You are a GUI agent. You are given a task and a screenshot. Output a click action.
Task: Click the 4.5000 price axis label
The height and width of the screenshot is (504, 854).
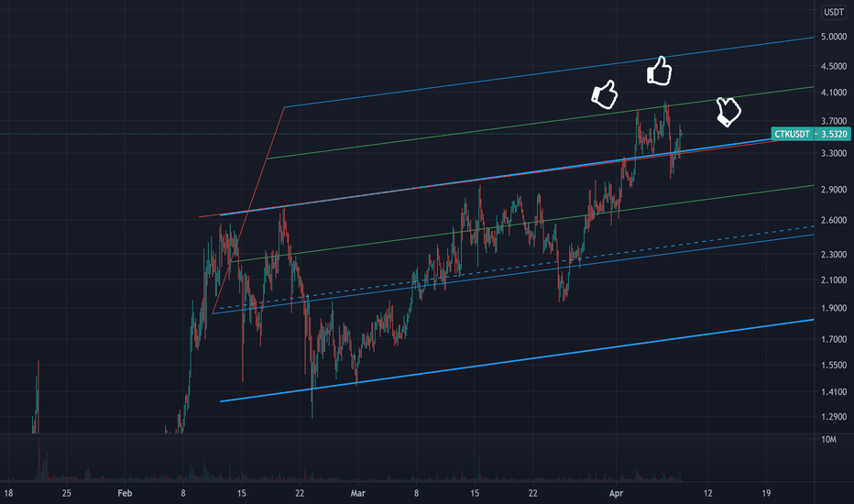click(x=834, y=66)
